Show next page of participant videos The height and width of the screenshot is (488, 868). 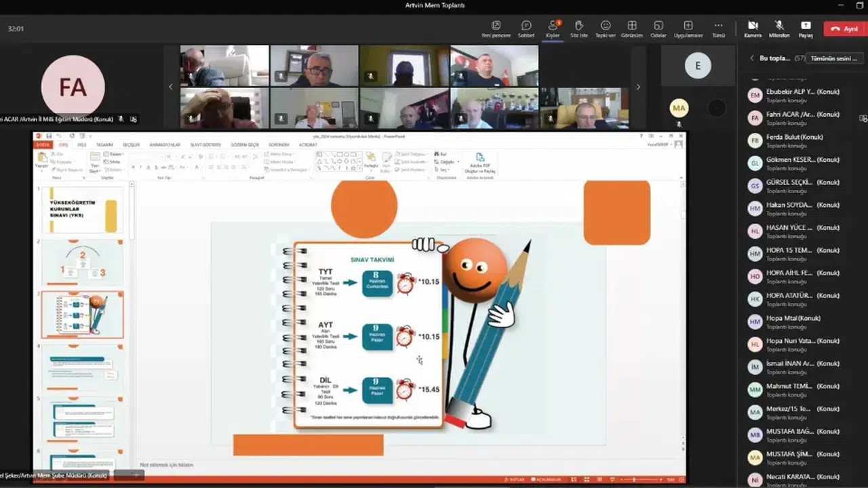coord(637,87)
